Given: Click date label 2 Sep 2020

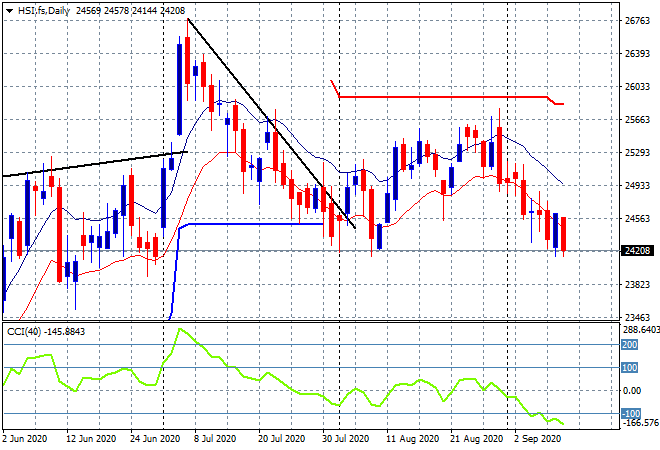Looking at the screenshot, I should pos(538,439).
